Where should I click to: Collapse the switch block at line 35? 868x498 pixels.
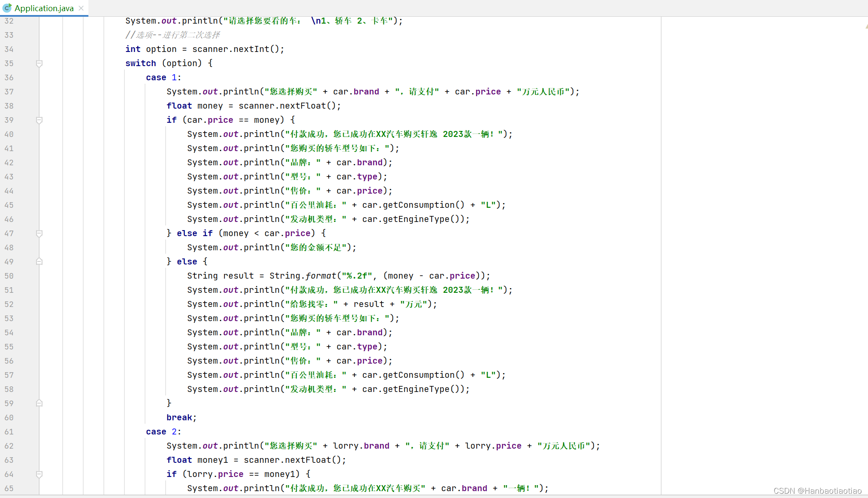[x=39, y=64]
